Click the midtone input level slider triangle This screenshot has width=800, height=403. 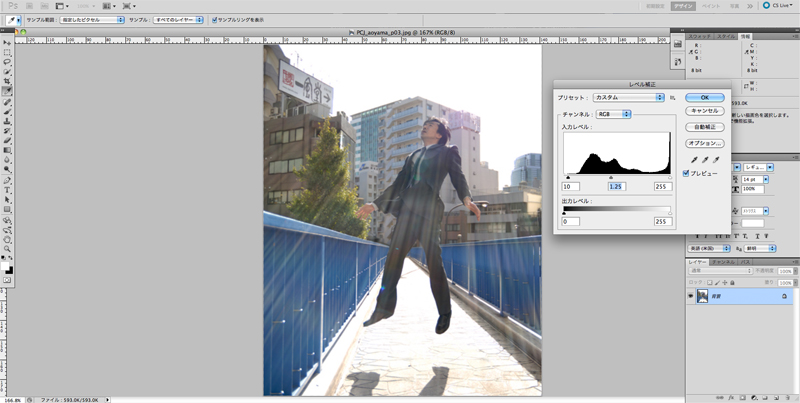611,177
